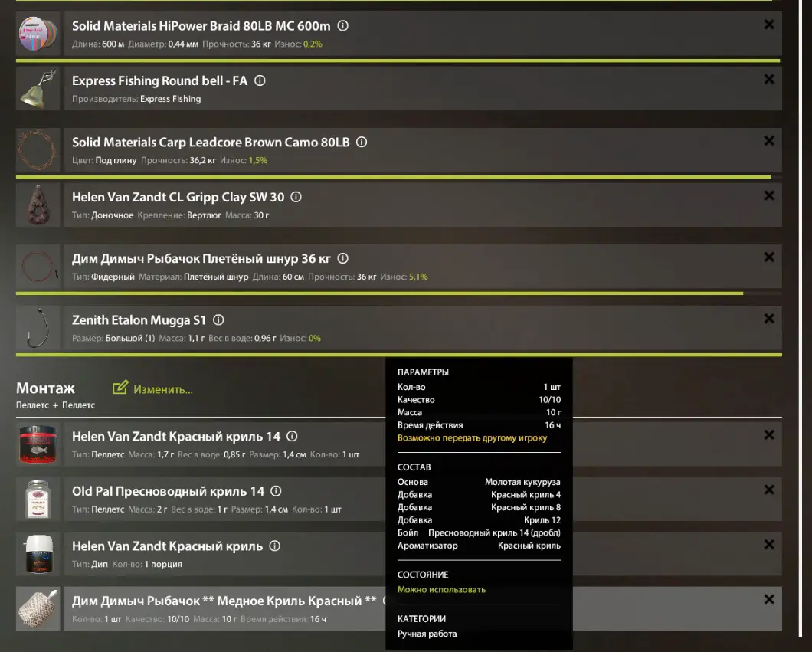
Task: Open info for Helen Van Zandt Красный криль dip
Action: [x=275, y=546]
